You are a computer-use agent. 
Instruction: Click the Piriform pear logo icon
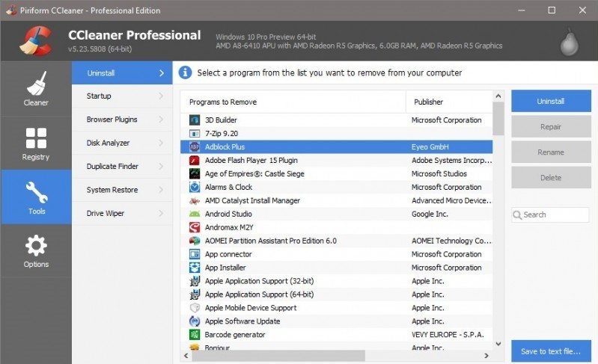pos(570,41)
